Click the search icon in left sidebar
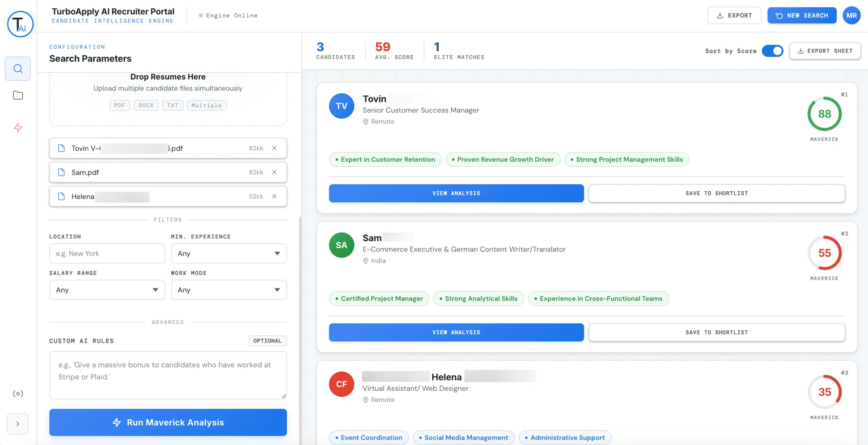The image size is (868, 445). 18,69
